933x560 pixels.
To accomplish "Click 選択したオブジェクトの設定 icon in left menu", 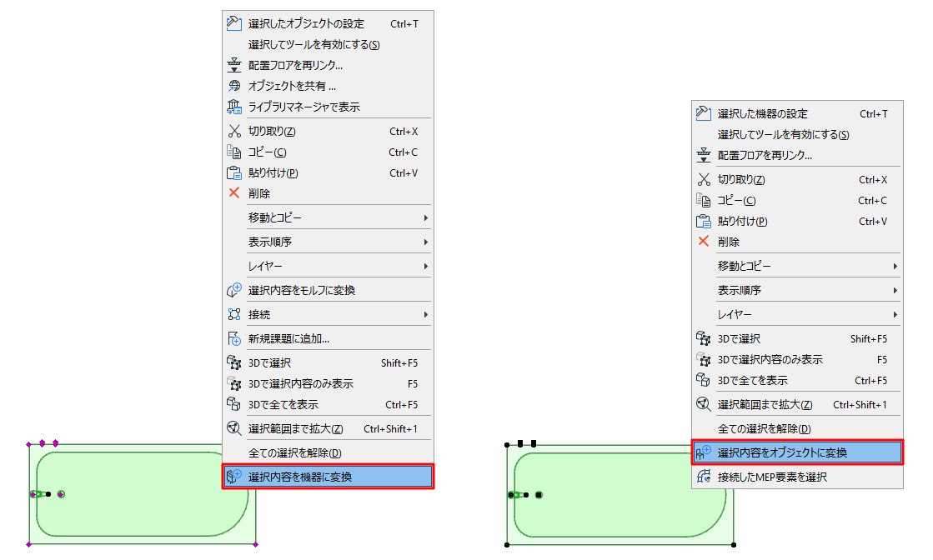I will pyautogui.click(x=233, y=23).
